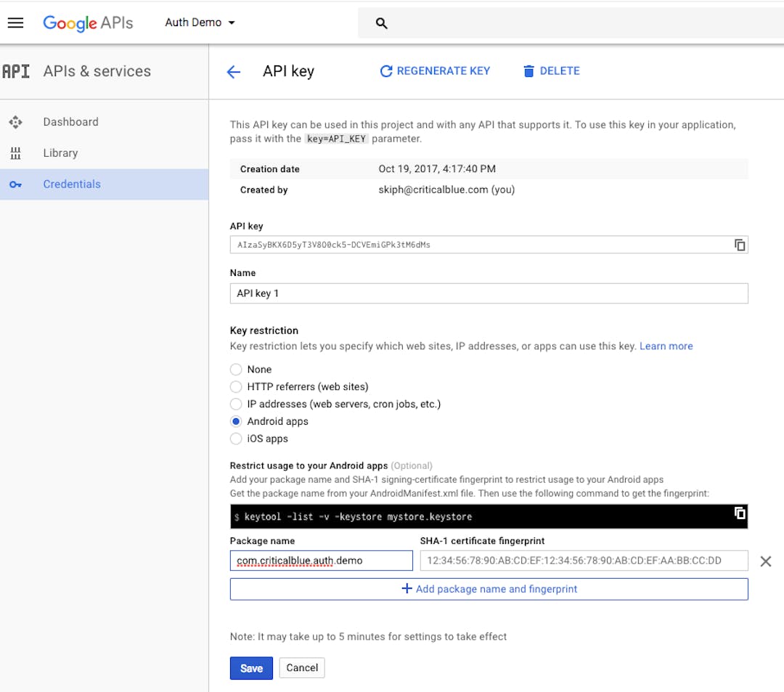Go back with the left arrow
This screenshot has width=784, height=692.
234,71
